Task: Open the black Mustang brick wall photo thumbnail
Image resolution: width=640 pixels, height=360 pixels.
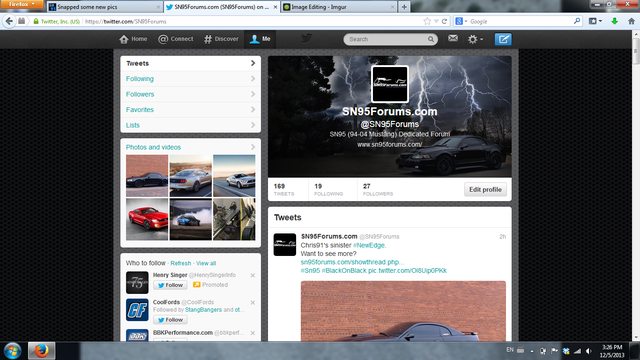Action: tap(147, 176)
